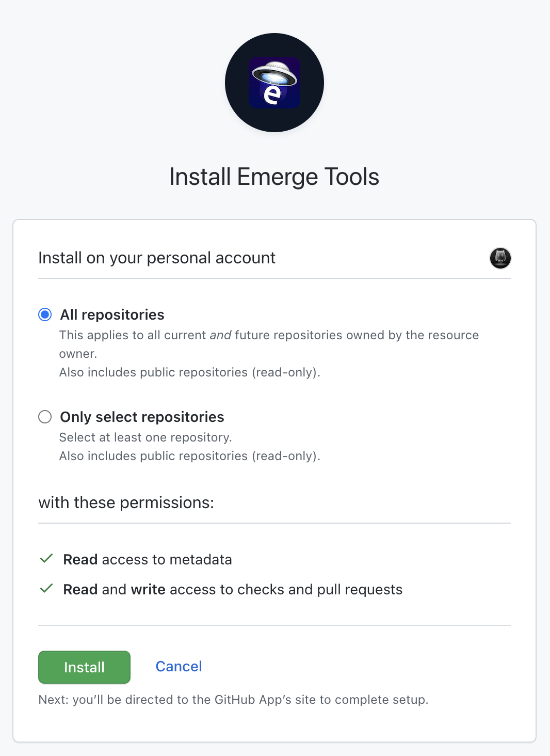Screen dimensions: 550x756
Task: Click the "Only select repositories" label text
Action: [142, 417]
